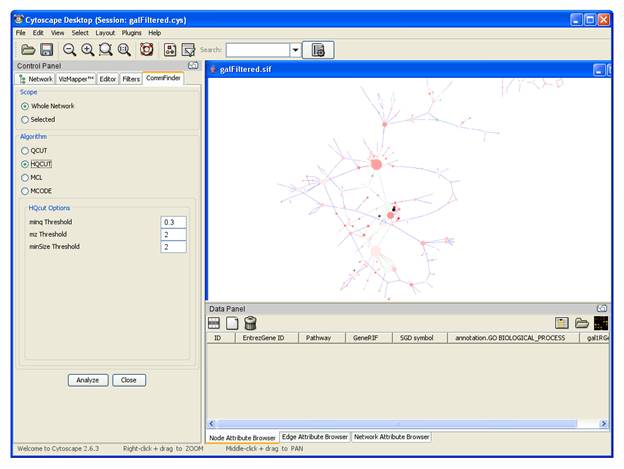The image size is (624, 469).
Task: Click the minq Threshold input field
Action: point(174,222)
